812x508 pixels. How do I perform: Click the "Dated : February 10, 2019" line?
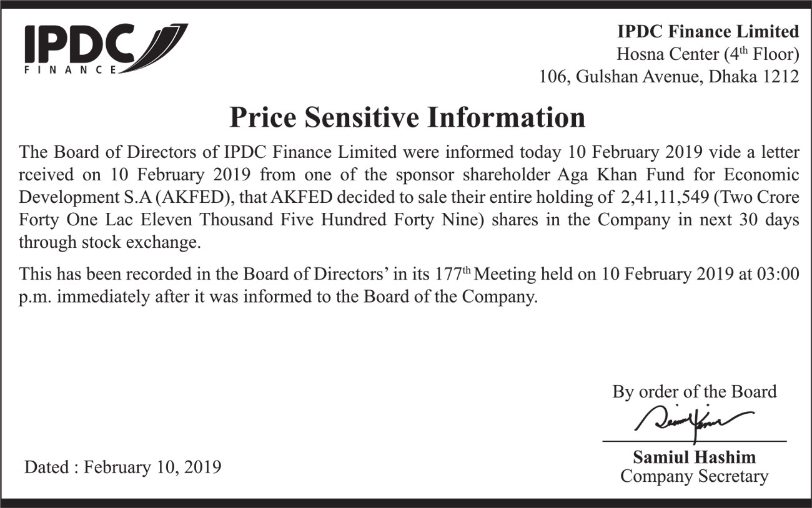(x=122, y=467)
